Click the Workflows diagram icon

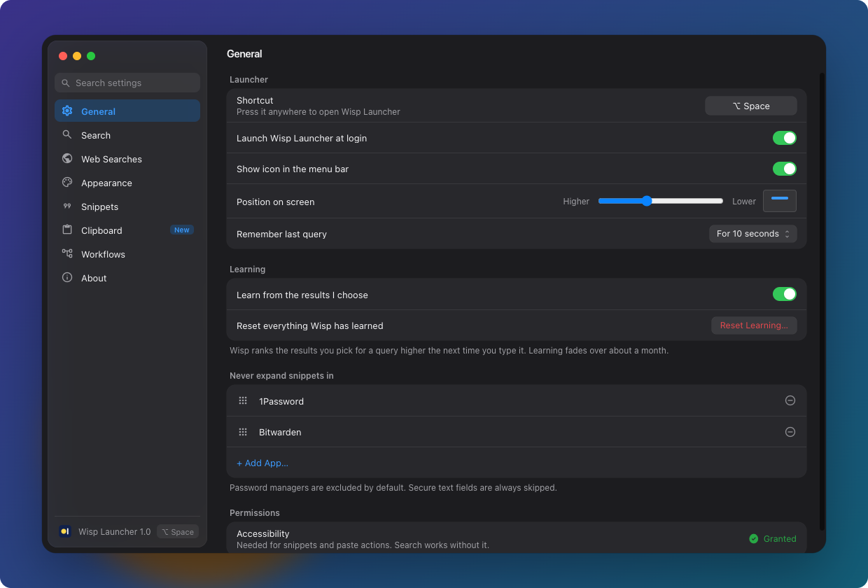pos(67,253)
